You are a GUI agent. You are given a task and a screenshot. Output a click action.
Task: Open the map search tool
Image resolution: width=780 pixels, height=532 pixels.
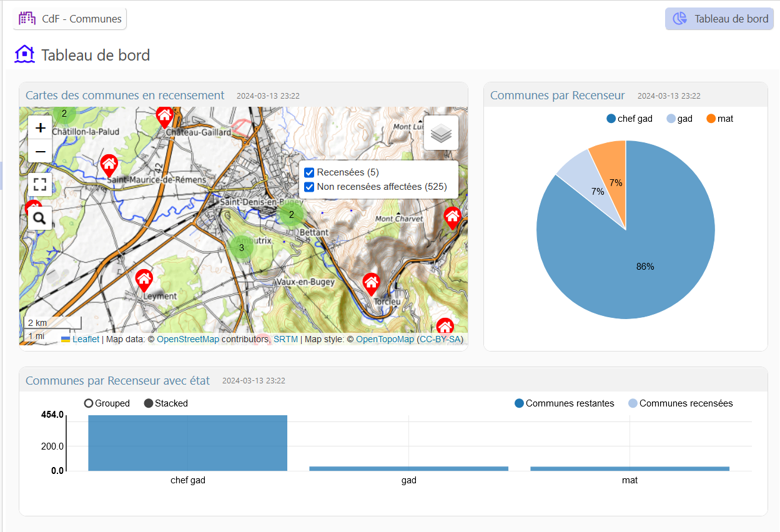[x=40, y=218]
